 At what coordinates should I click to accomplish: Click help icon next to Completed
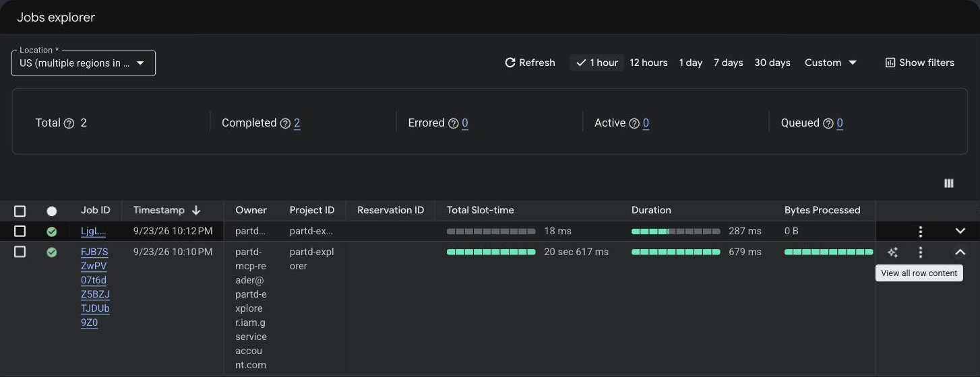[285, 123]
